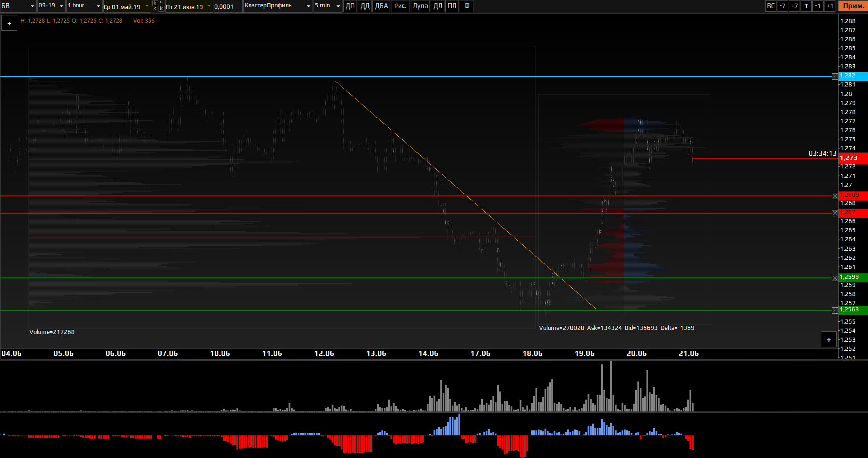This screenshot has width=868, height=458.
Task: Remove the green 1,2599 level line marker
Action: coord(834,278)
